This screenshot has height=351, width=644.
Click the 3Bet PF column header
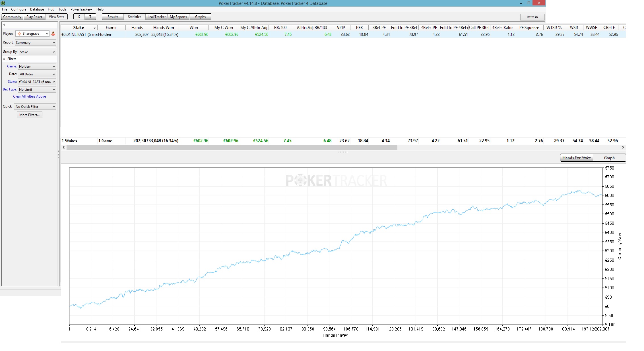pyautogui.click(x=379, y=28)
